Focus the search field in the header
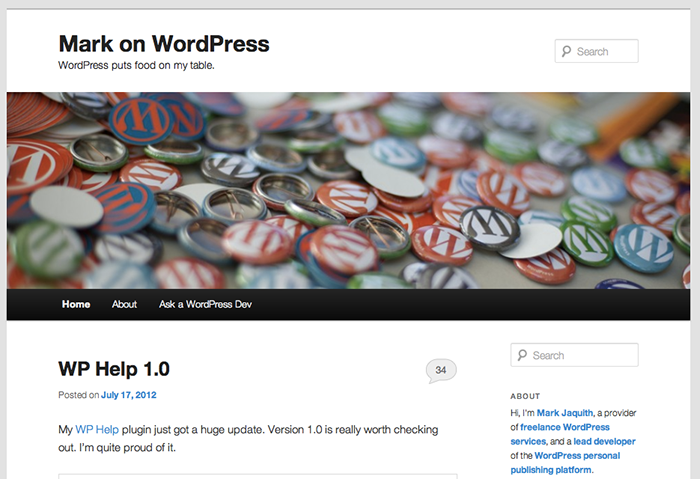Image resolution: width=700 pixels, height=479 pixels. coord(604,52)
